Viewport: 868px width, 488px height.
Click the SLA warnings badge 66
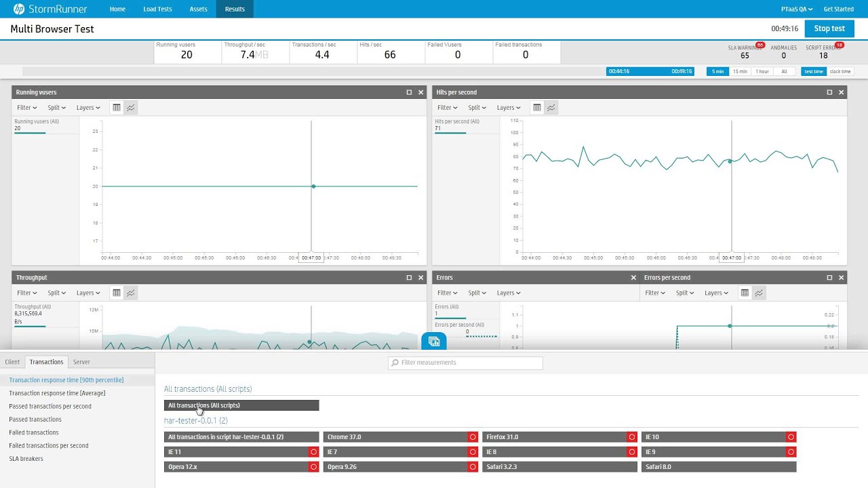point(759,45)
